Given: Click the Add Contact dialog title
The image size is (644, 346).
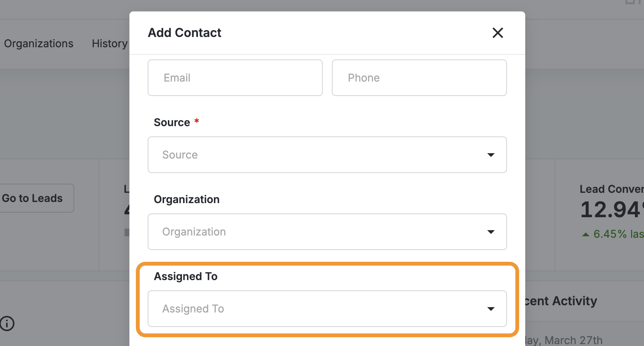Looking at the screenshot, I should pyautogui.click(x=185, y=33).
